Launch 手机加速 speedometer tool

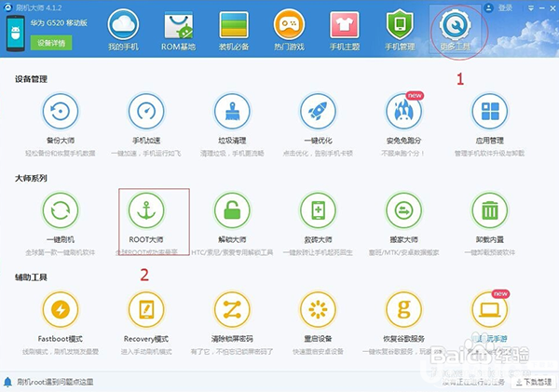coord(146,111)
